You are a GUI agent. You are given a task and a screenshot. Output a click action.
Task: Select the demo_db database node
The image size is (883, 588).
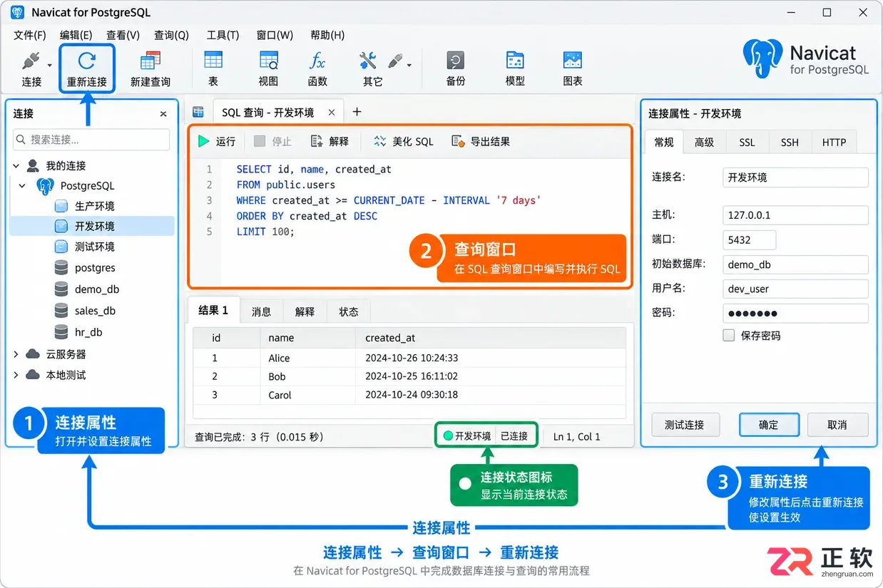tap(96, 289)
